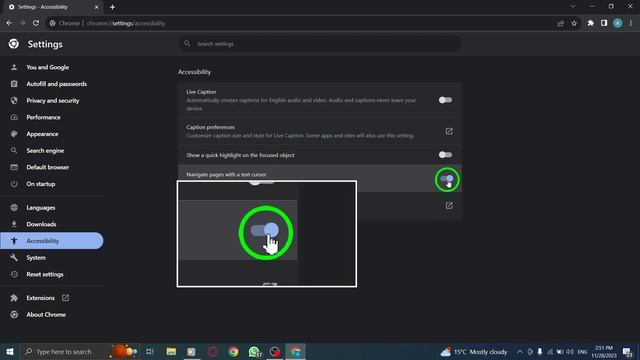Open the side panel toolbar icon
The width and height of the screenshot is (640, 360).
(x=604, y=23)
